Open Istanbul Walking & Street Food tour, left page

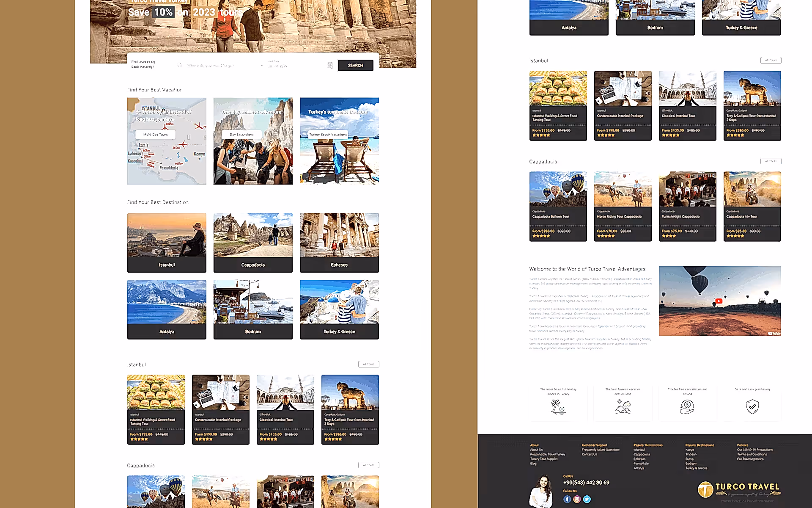(156, 409)
